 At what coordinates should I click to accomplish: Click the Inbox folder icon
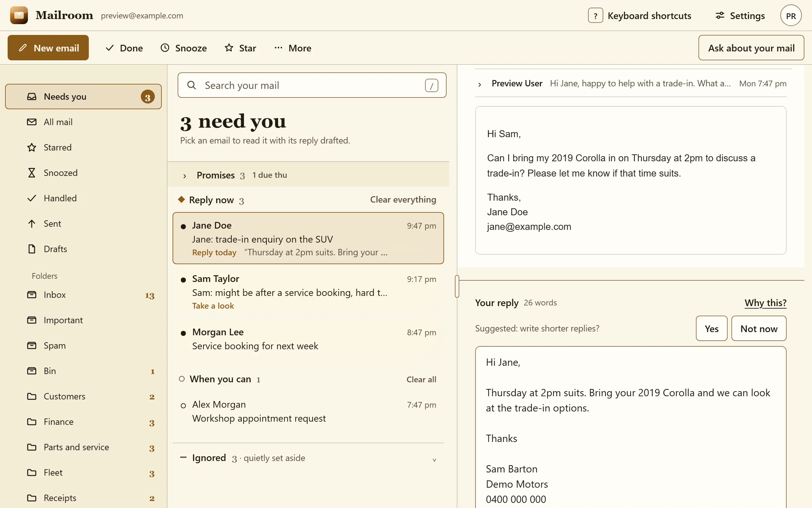tap(31, 295)
